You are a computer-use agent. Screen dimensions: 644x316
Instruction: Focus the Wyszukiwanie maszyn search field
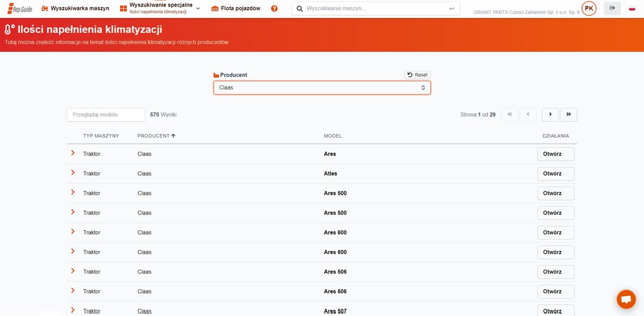(376, 9)
